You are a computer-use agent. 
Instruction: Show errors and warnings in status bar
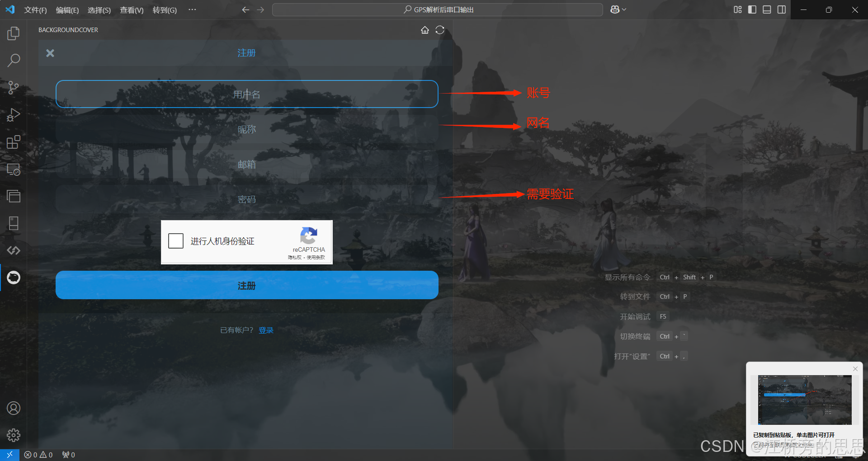(38, 455)
